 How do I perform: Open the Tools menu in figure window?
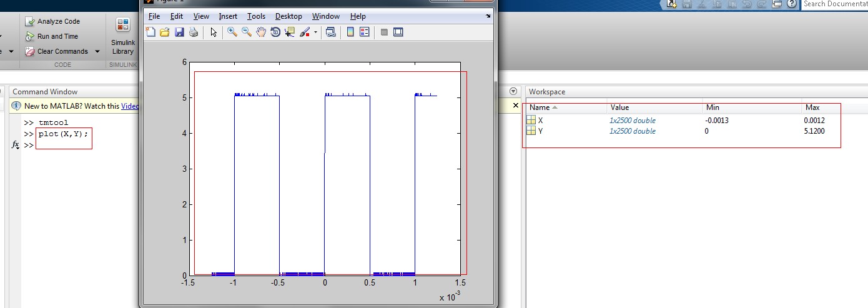[256, 16]
